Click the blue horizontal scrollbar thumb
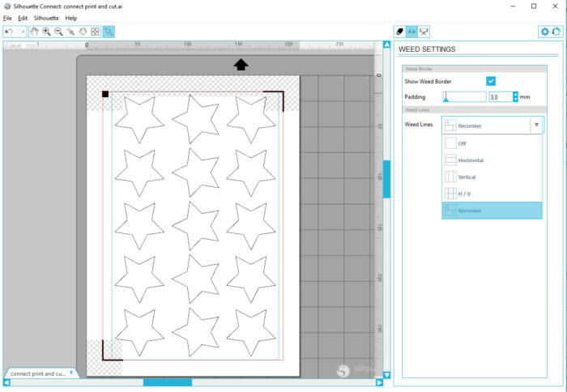Viewport: 567px width, 392px height. [168, 382]
